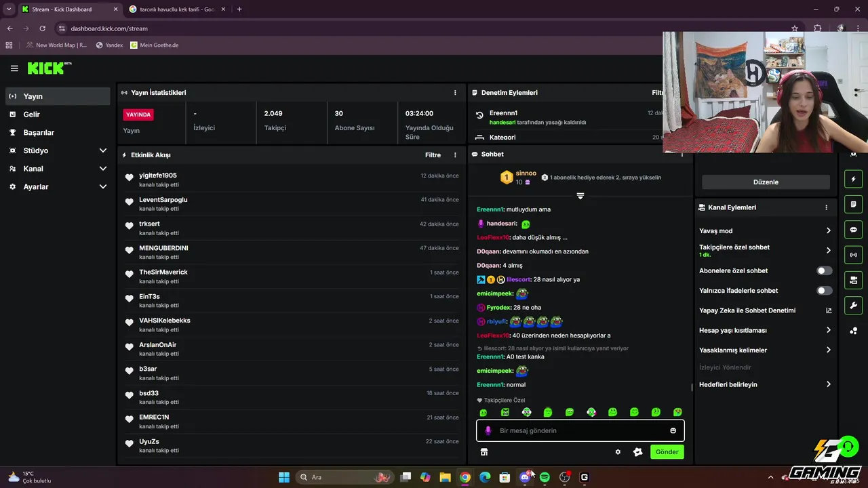Viewport: 868px width, 488px height.
Task: Click the message input field
Action: pos(580,430)
